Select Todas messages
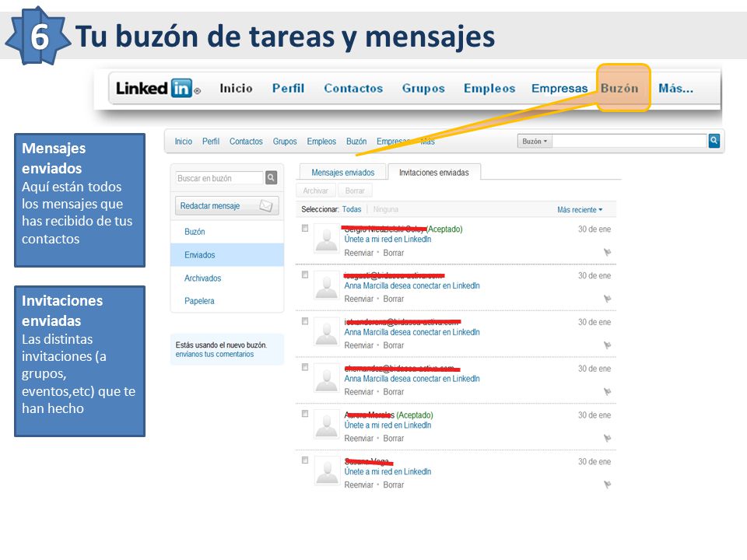Screen dimensions: 747x560 click(352, 209)
